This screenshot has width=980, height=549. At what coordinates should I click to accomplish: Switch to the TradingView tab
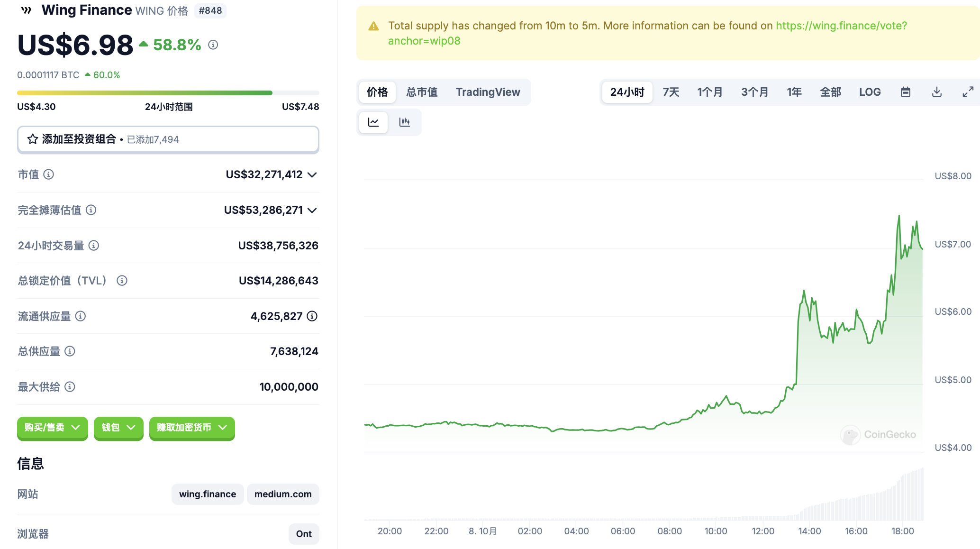pyautogui.click(x=488, y=92)
